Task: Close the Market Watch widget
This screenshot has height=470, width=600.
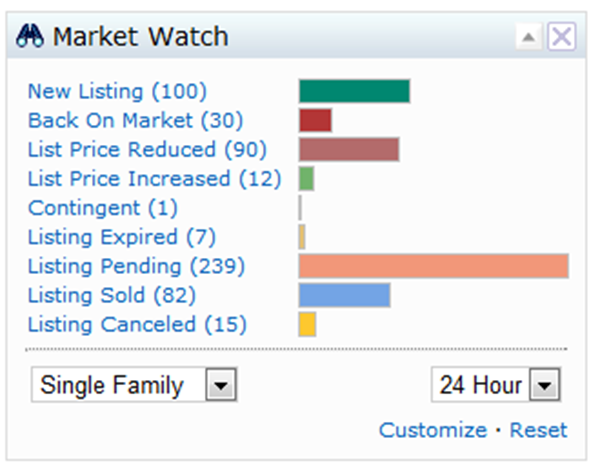Action: 561,37
